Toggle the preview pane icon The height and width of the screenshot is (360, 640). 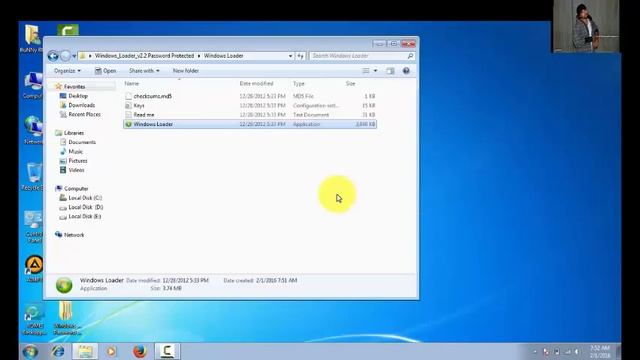(390, 71)
